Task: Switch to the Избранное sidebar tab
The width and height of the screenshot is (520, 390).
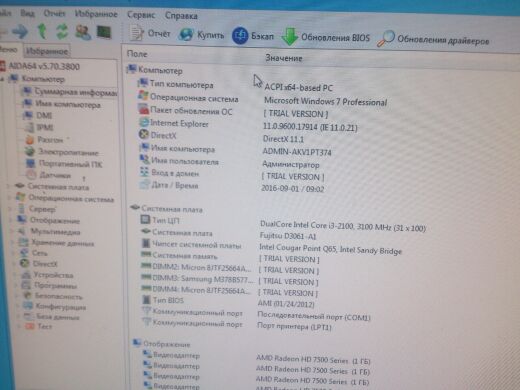Action: 47,51
